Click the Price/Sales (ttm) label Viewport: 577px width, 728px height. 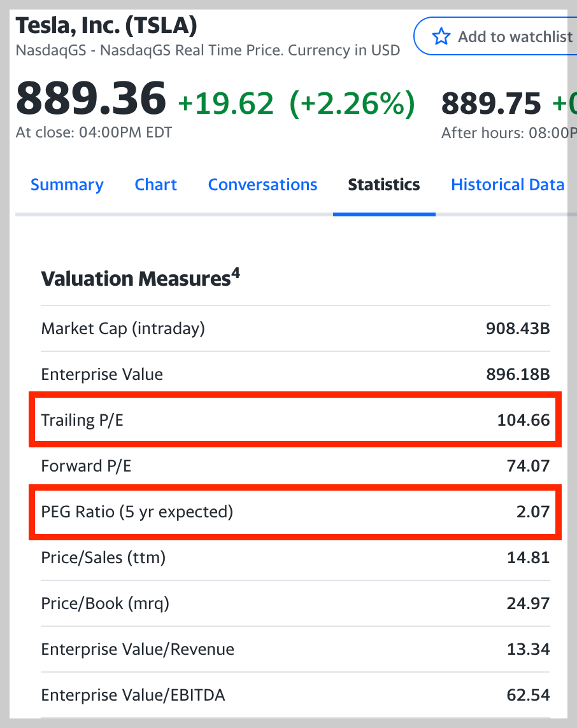tap(103, 557)
